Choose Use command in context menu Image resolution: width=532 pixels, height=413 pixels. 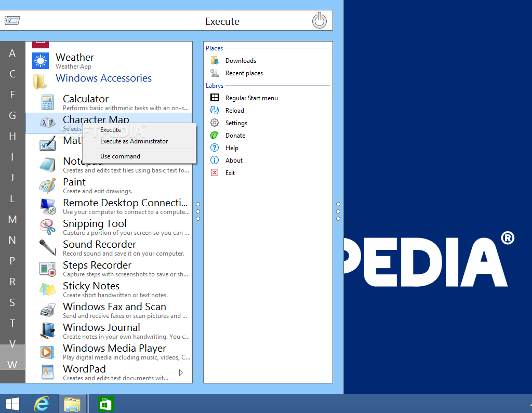tap(120, 156)
